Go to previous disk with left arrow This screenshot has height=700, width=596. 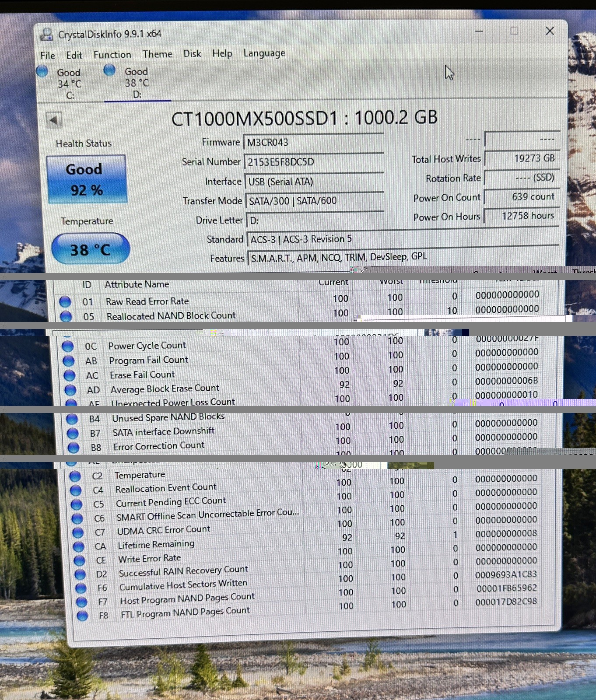tap(54, 120)
